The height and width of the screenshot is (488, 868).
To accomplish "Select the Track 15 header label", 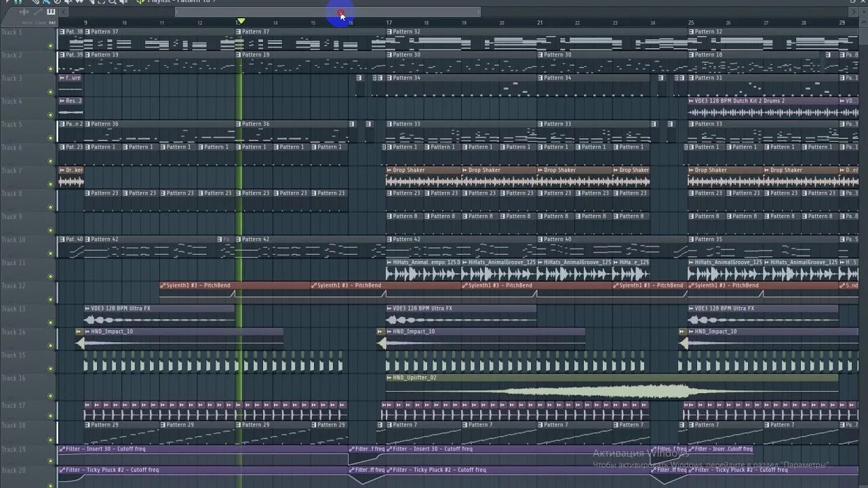I will 13,355.
